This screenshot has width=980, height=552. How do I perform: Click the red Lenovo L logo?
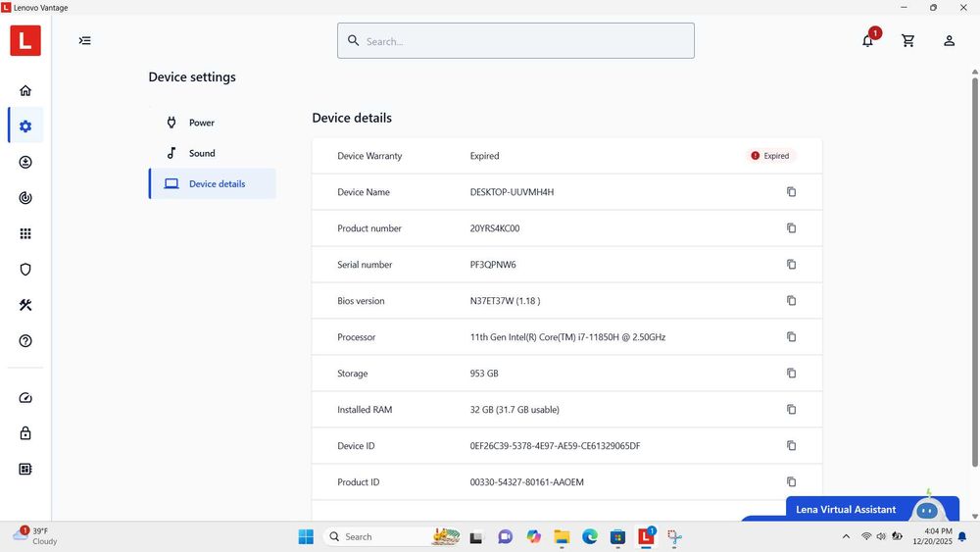(25, 40)
